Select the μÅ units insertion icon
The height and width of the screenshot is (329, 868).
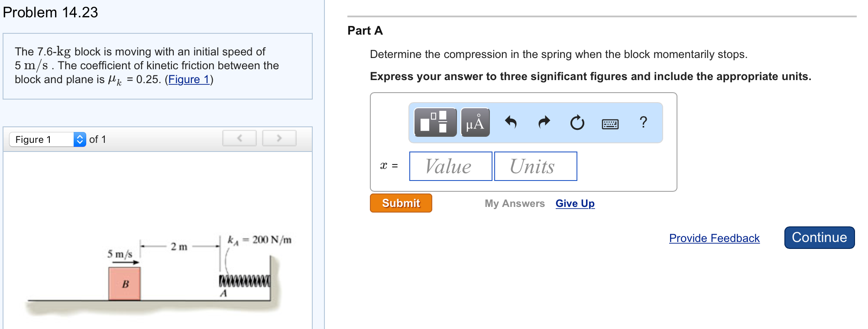tap(475, 123)
